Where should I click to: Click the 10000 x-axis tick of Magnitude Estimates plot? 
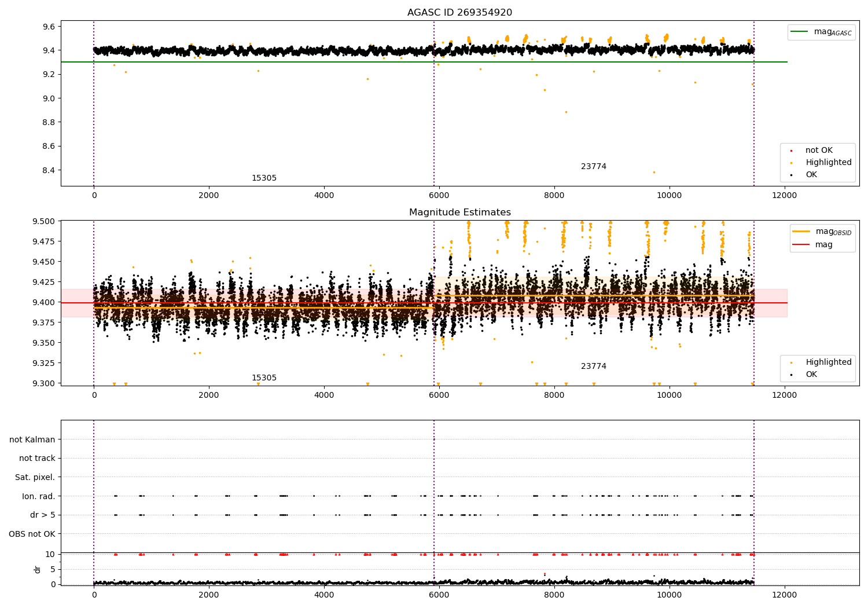670,395
